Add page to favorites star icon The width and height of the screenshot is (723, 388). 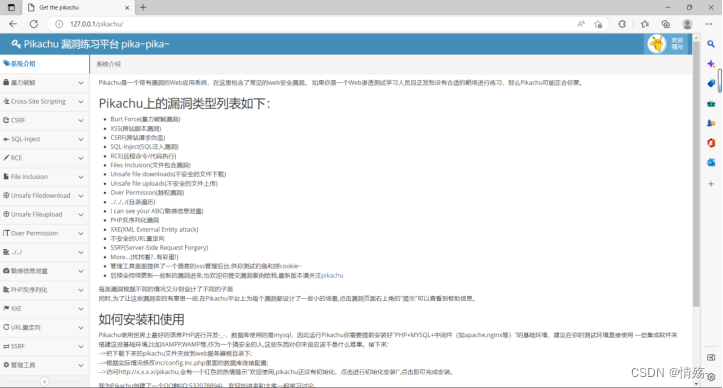598,24
